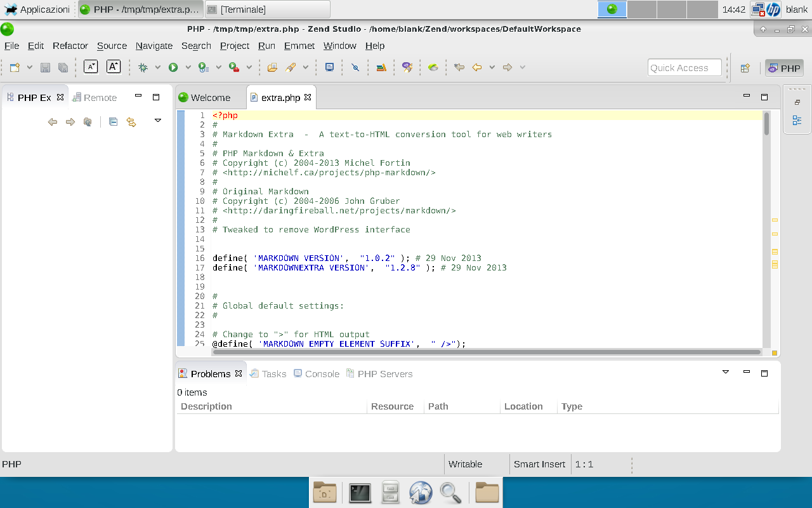Open the Navigate menu

point(154,46)
